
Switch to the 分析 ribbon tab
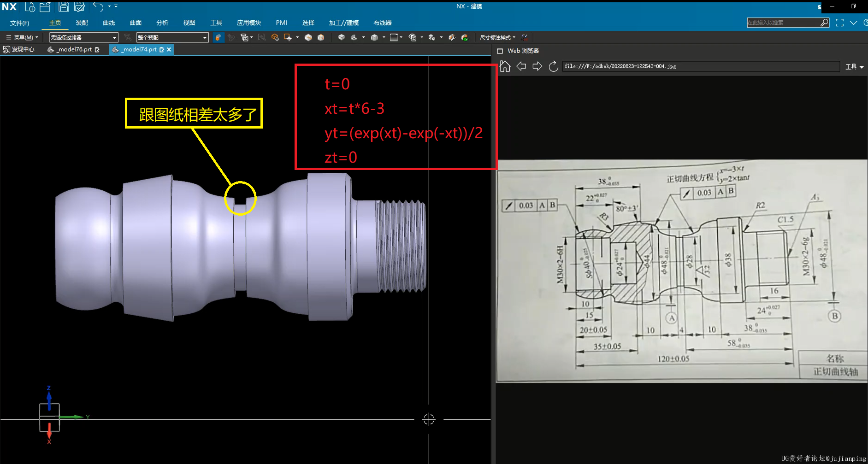[x=162, y=23]
